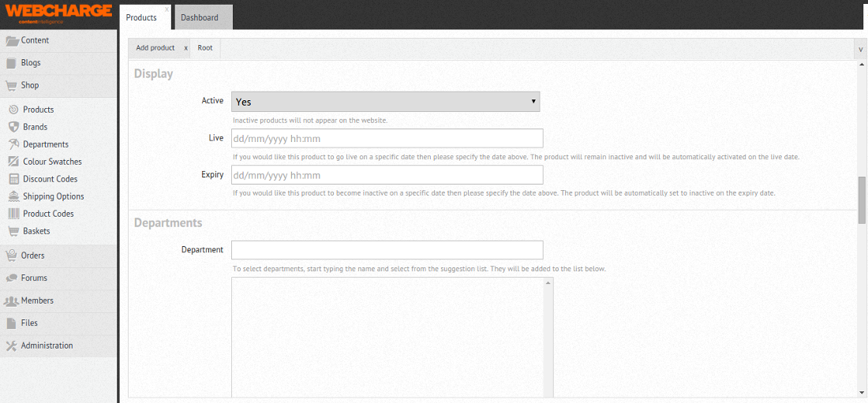Click the Colour Swatches icon
The width and height of the screenshot is (868, 403).
click(x=13, y=162)
